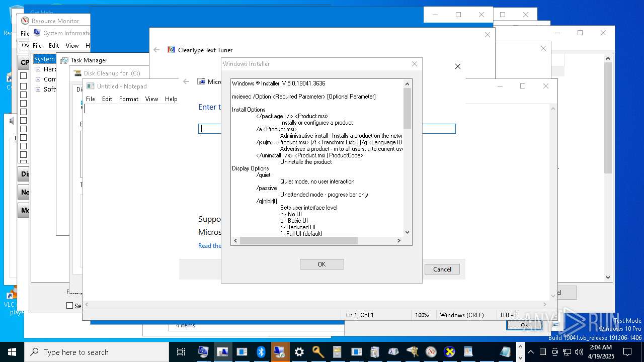
Task: Click the System Information title bar icon
Action: [x=37, y=33]
